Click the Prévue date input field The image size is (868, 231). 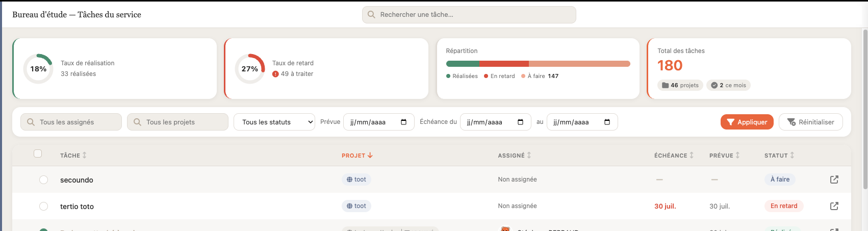[379, 122]
